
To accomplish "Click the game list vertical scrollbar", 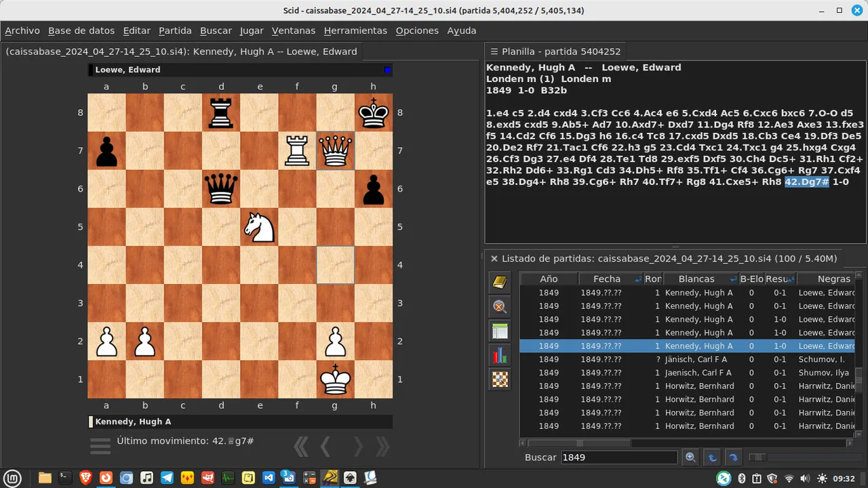I will coord(859,355).
